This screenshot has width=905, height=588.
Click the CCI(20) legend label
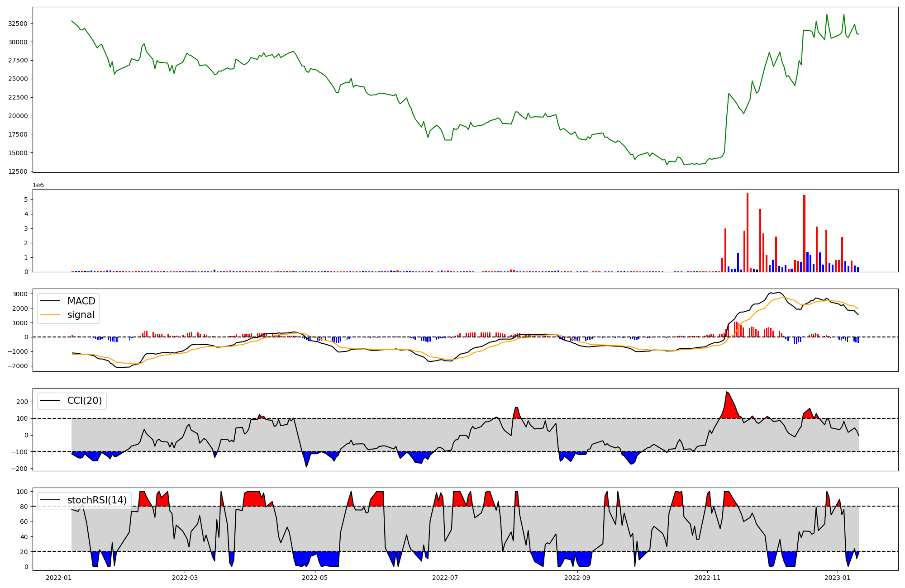click(85, 401)
